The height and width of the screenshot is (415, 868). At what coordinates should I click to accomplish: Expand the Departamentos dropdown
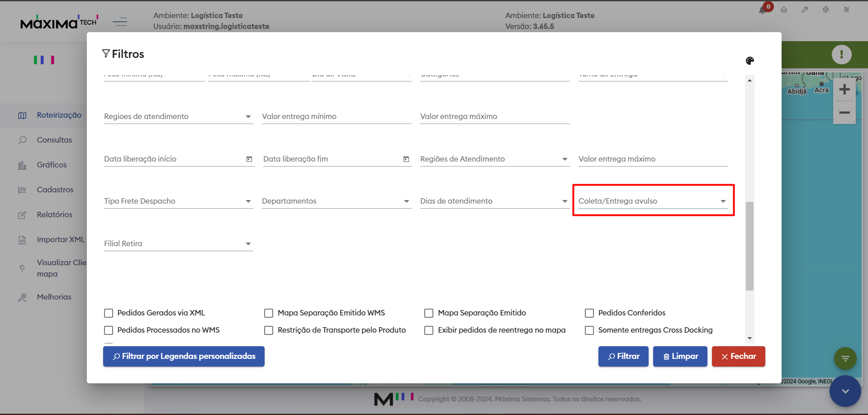[337, 201]
